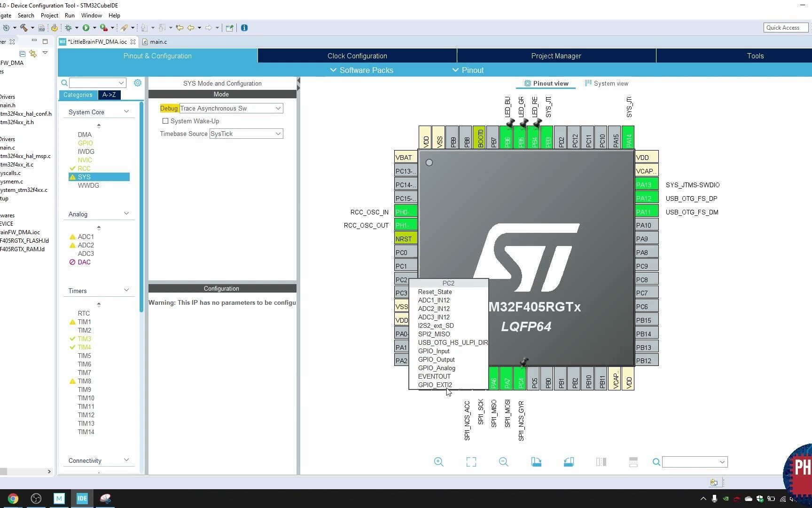The width and height of the screenshot is (812, 508).
Task: Click the Build hammer toolbar icon
Action: (23, 28)
